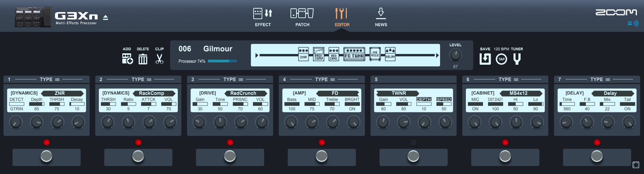Open TYPE menu for slot 1
The width and height of the screenshot is (644, 174).
50,79
